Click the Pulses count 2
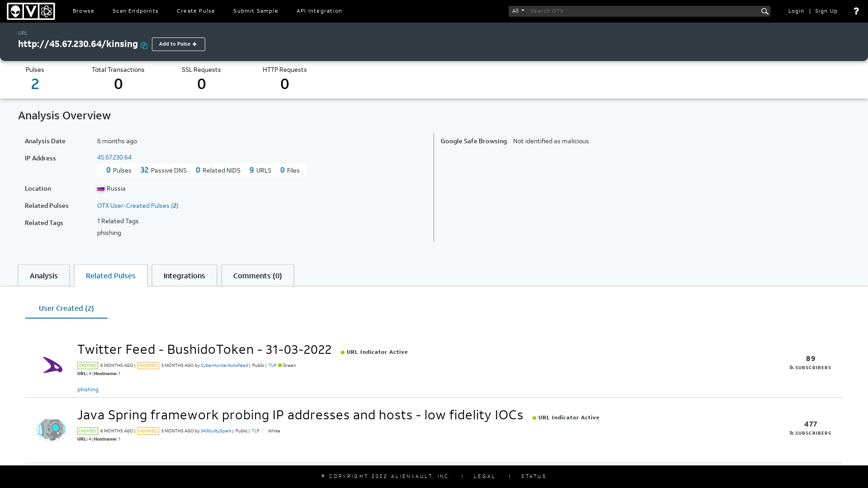Screen dimensions: 868x488 click(35, 84)
